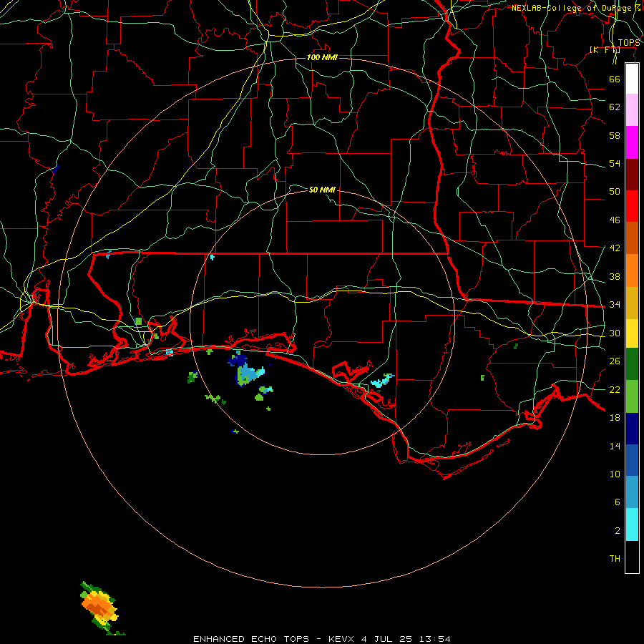This screenshot has height=644, width=644.
Task: Click the large blue offshore echo cluster
Action: pos(246,369)
